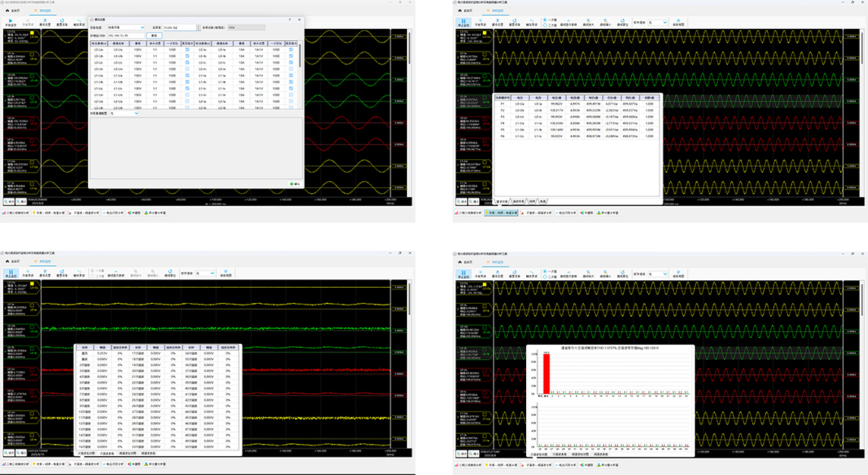Click the question-mark help icon on communication settings dialog
The width and height of the screenshot is (868, 475).
pyautogui.click(x=290, y=20)
